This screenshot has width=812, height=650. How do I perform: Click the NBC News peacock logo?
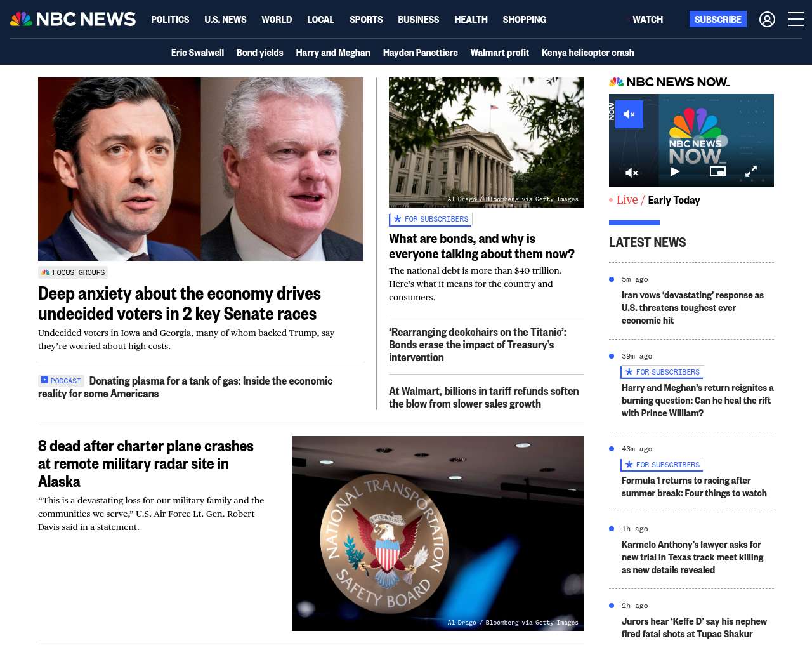pyautogui.click(x=73, y=19)
